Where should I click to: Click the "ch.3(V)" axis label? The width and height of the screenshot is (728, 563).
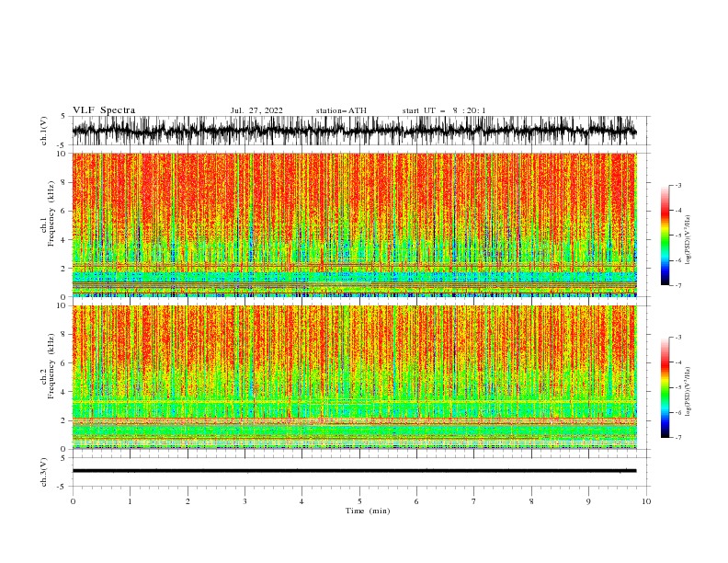44,473
